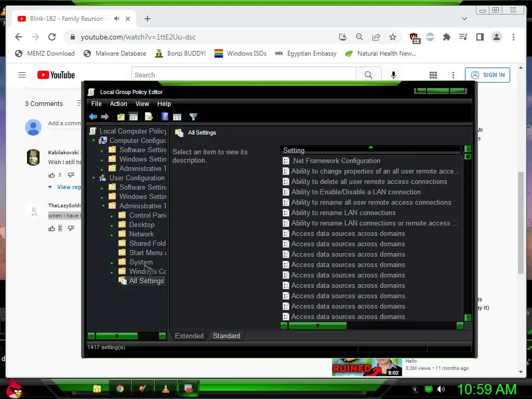Open the YouTube apps grid icon

[433, 75]
